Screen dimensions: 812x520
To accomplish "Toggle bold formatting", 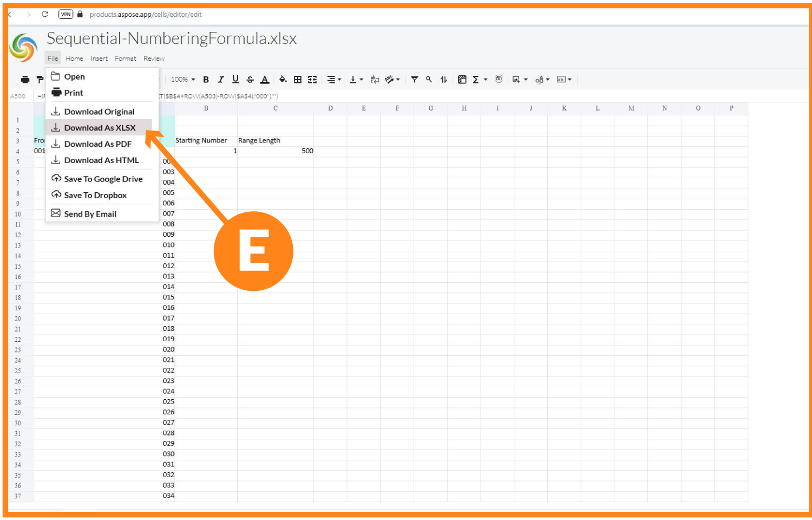I will (206, 79).
